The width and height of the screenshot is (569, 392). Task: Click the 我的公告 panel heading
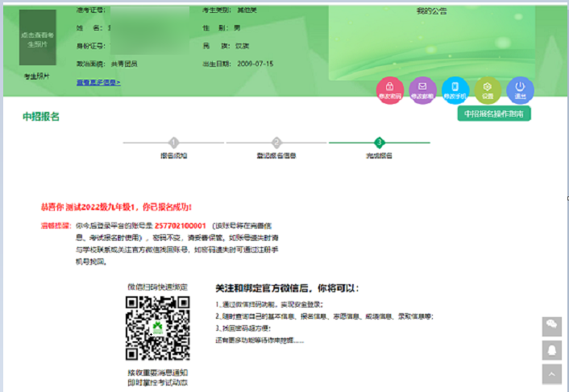[x=432, y=10]
